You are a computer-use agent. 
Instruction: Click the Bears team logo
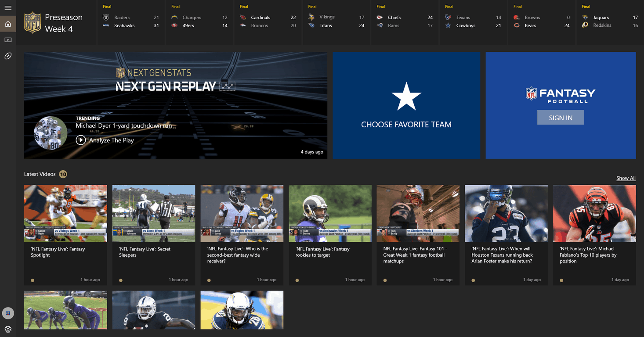tap(517, 25)
